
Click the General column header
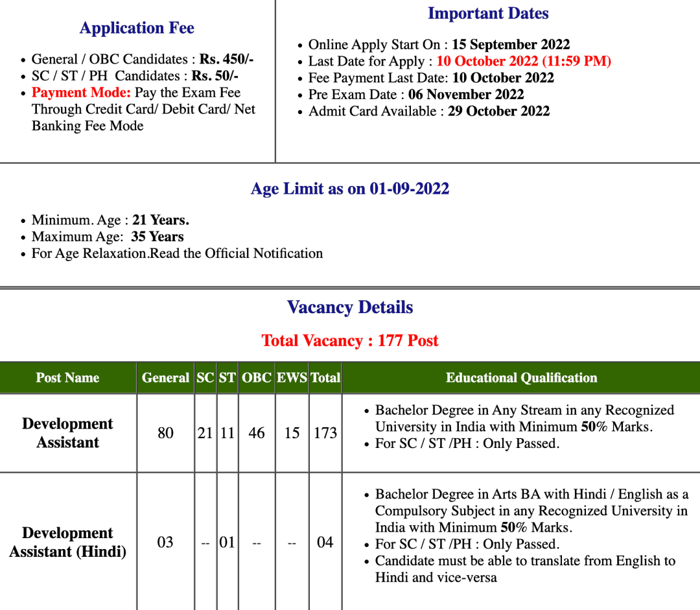(165, 378)
